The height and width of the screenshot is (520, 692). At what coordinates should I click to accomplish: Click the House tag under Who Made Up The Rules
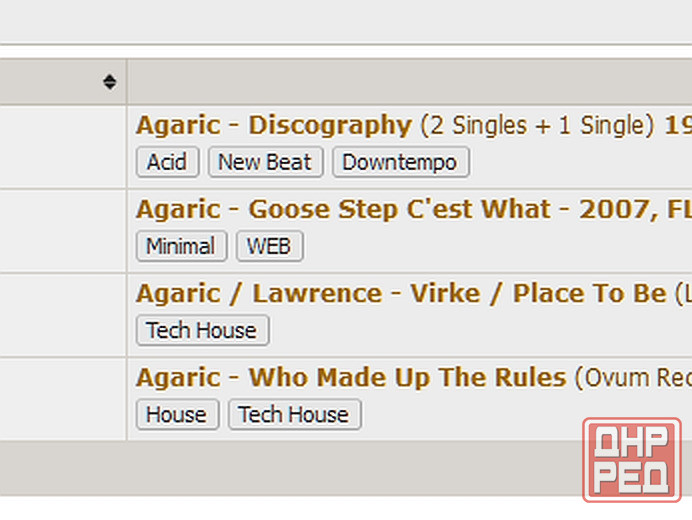point(177,414)
